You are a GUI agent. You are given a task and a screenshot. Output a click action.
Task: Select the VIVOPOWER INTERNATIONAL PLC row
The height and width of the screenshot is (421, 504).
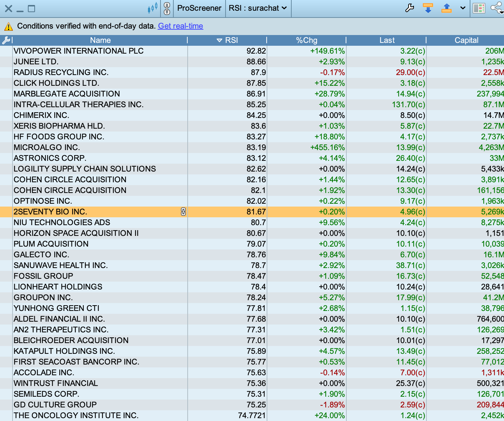252,51
